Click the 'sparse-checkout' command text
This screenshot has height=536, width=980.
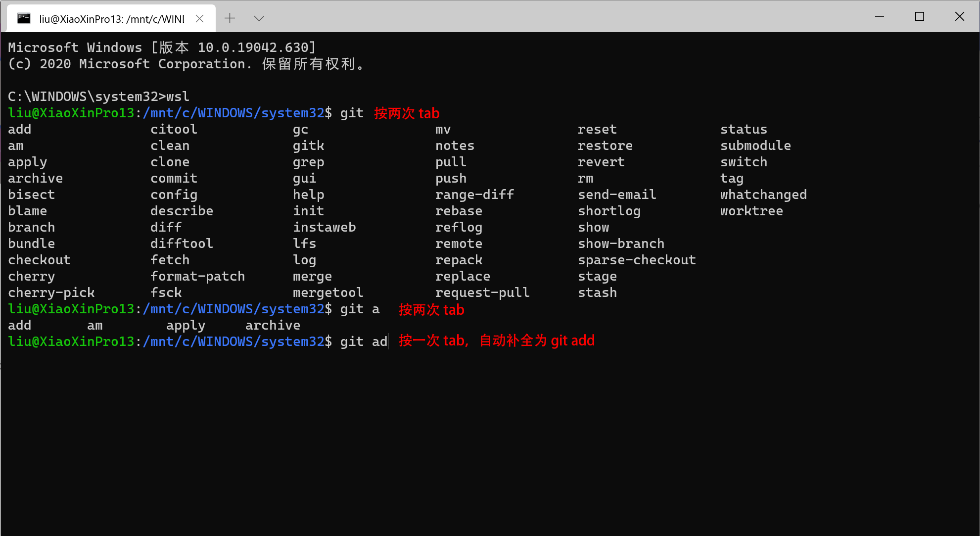[x=637, y=260]
